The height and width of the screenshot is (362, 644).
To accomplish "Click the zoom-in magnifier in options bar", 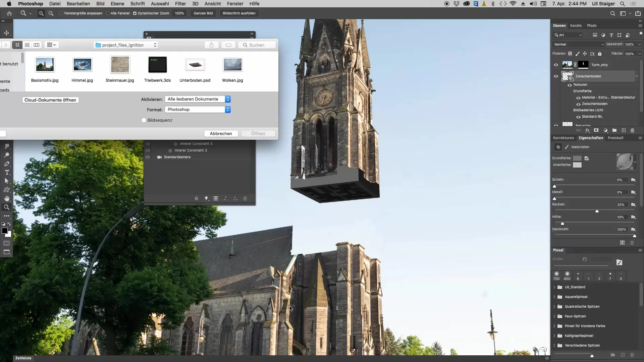I will [x=41, y=13].
